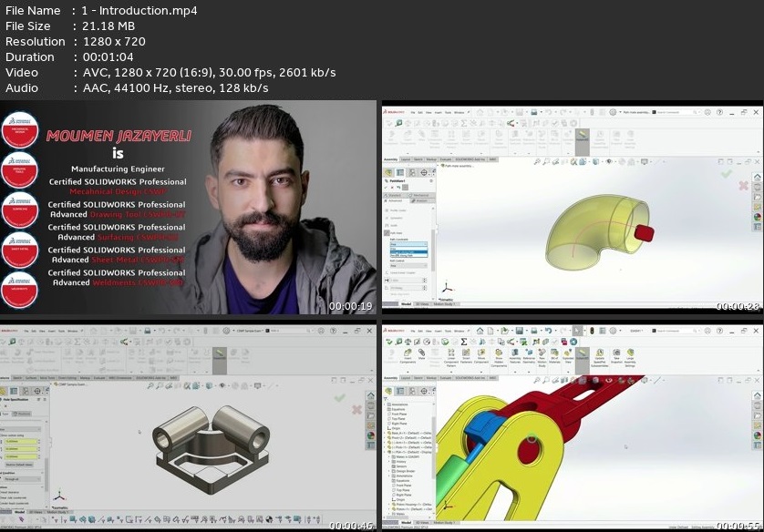Viewport: 764px width, 532px height.
Task: Open Through All end-condition dropdown in 00:00:46 frame
Action: point(22,479)
